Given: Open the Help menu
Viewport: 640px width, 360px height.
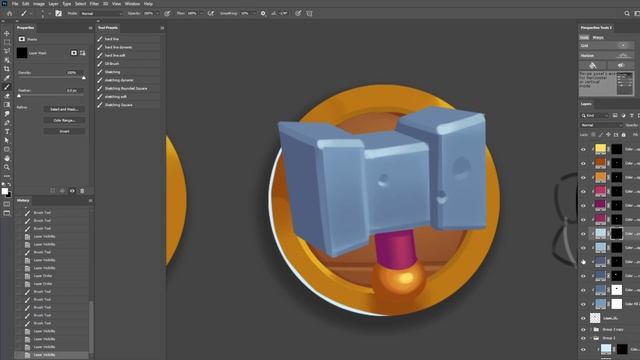Looking at the screenshot, I should pos(148,4).
